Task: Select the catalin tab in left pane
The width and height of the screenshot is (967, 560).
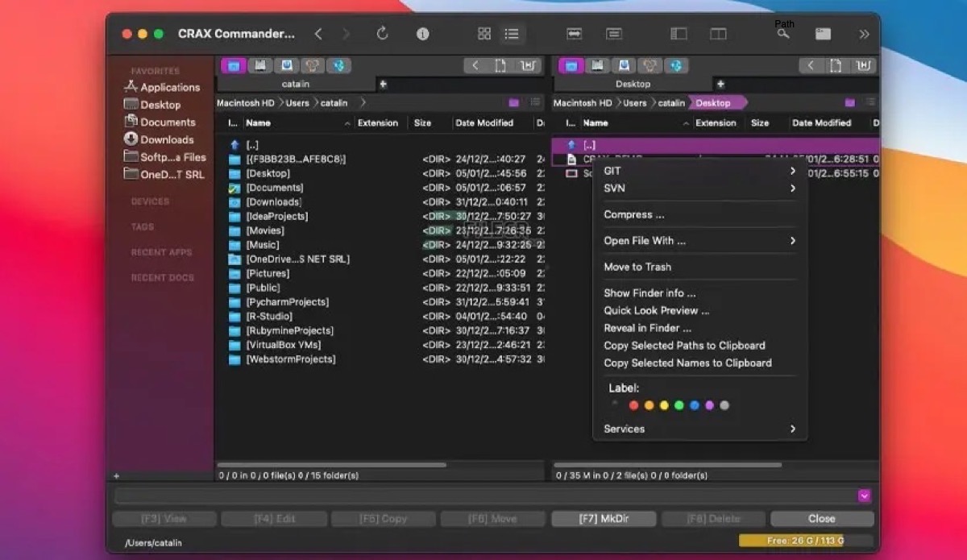Action: (296, 84)
